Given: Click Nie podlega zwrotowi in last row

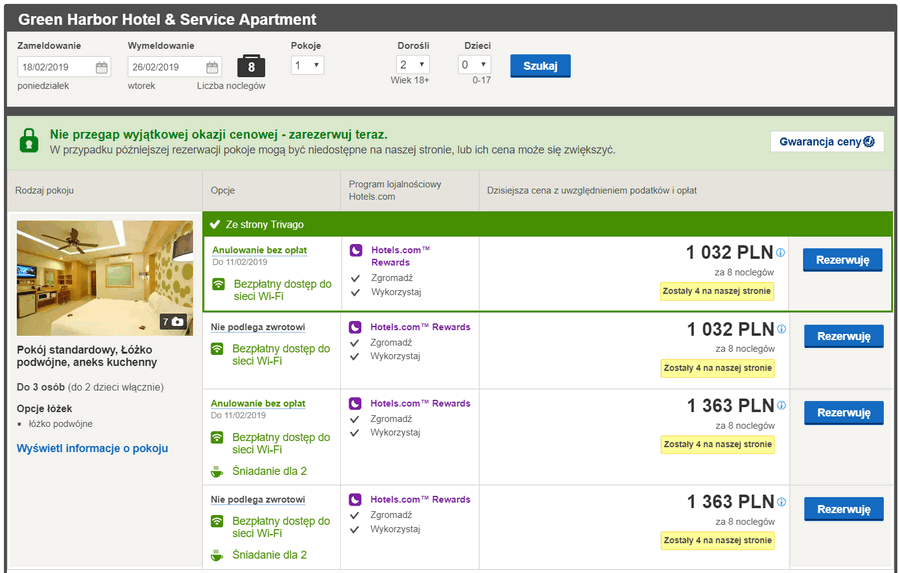Looking at the screenshot, I should pyautogui.click(x=258, y=500).
